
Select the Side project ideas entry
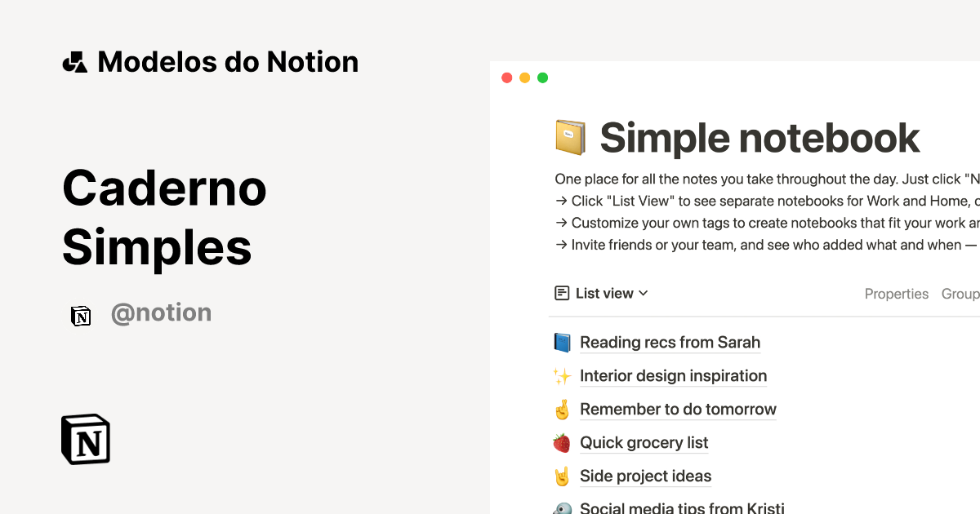pyautogui.click(x=645, y=476)
